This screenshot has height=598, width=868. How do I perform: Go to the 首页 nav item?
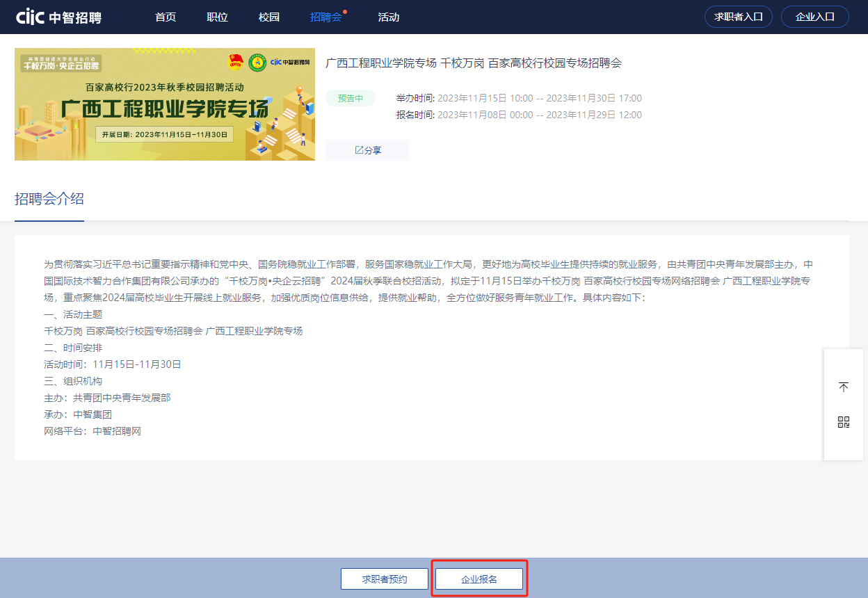[166, 17]
